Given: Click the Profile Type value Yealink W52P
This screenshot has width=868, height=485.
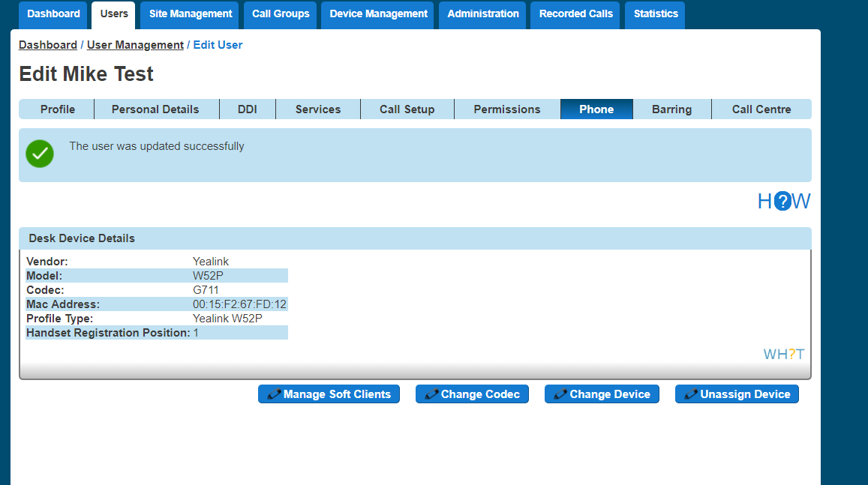Looking at the screenshot, I should 227,319.
